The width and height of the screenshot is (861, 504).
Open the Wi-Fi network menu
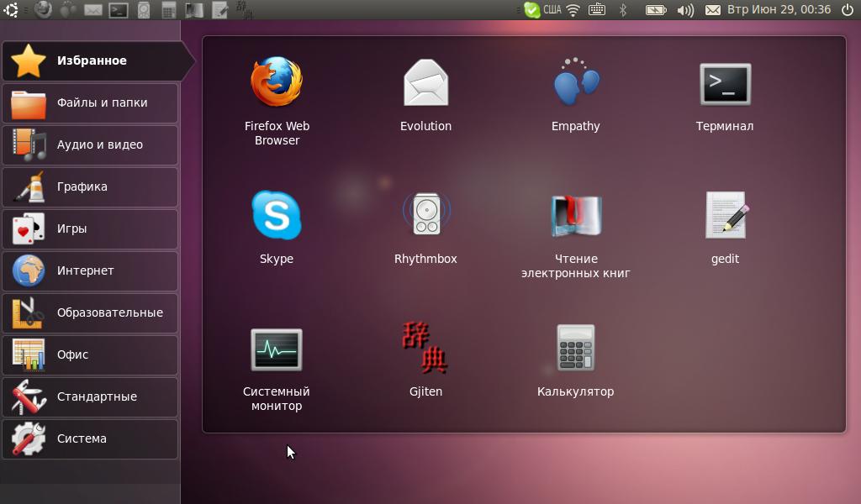click(x=573, y=10)
